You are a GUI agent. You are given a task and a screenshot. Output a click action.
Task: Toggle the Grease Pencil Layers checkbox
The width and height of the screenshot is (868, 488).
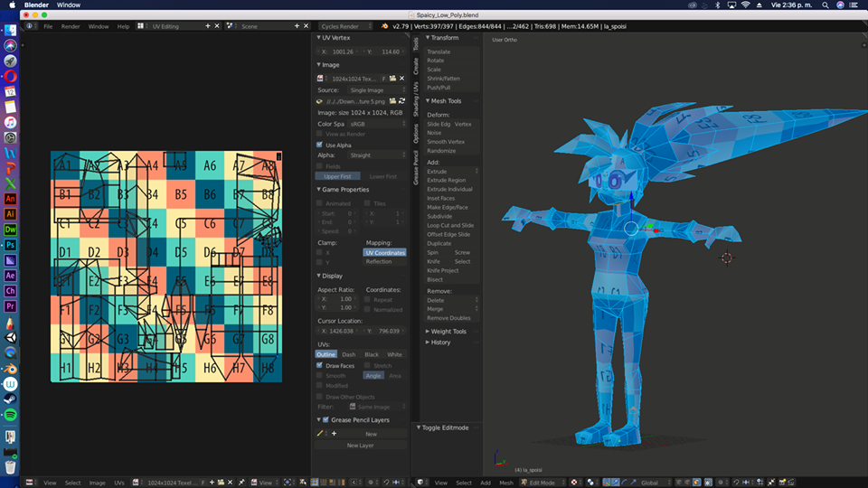[325, 420]
